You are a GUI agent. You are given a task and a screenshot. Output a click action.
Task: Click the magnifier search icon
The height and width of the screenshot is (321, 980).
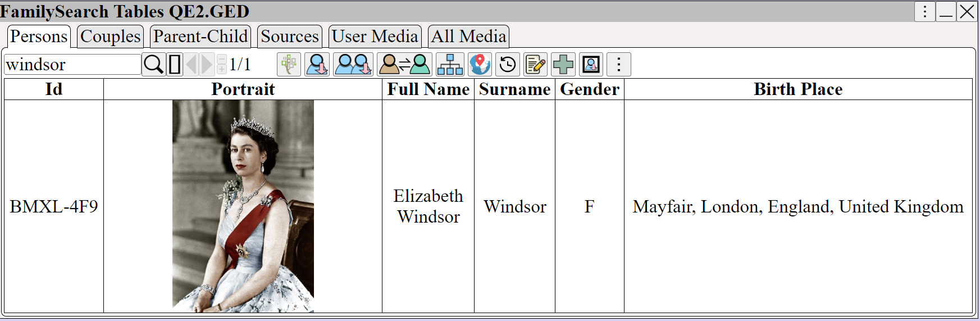coord(153,64)
